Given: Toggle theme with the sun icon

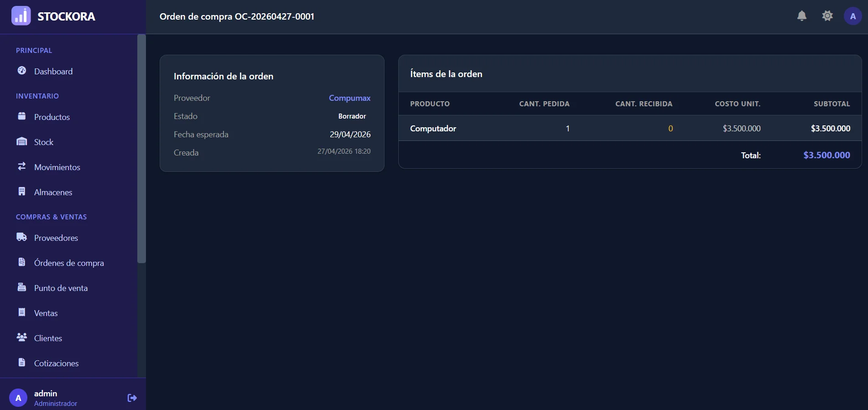Looking at the screenshot, I should click(827, 16).
